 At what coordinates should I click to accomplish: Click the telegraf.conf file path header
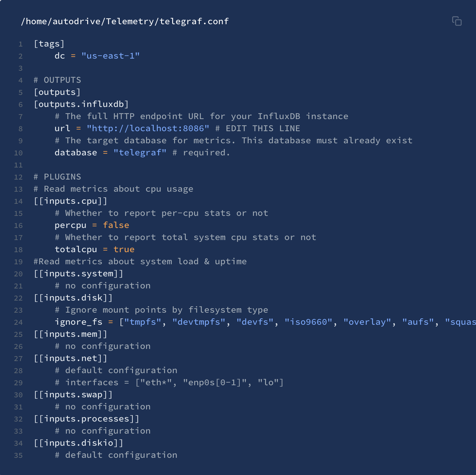click(125, 21)
